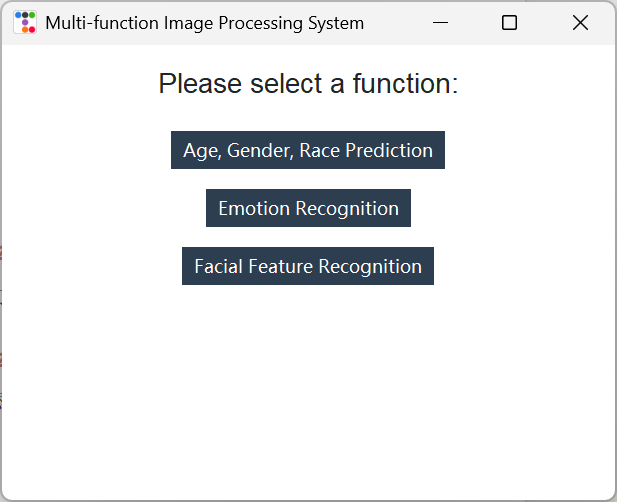Maximize the Multi-function Image Processing window
The width and height of the screenshot is (617, 502).
click(x=509, y=22)
